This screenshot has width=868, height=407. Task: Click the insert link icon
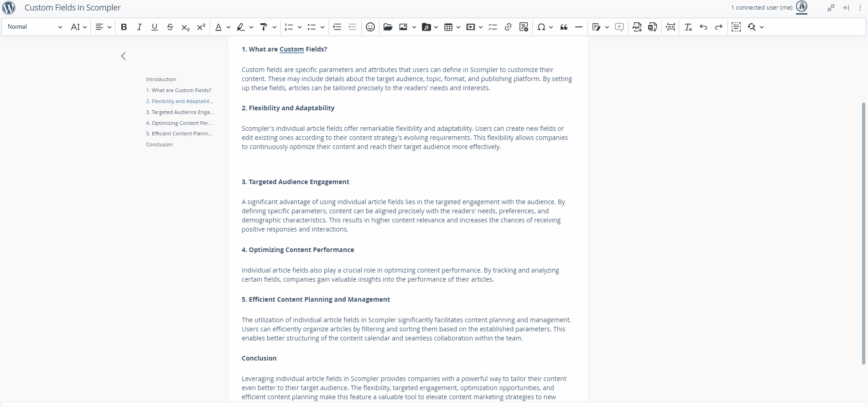(508, 27)
